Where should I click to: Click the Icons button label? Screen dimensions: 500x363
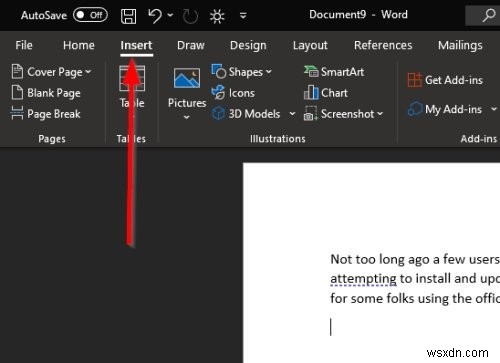[x=242, y=93]
